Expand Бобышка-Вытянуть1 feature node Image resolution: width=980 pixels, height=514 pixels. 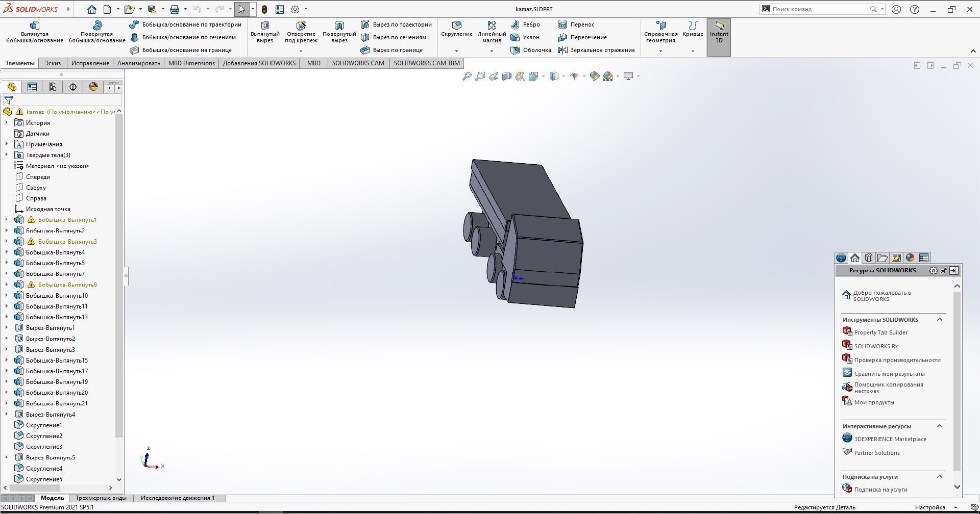pos(7,220)
